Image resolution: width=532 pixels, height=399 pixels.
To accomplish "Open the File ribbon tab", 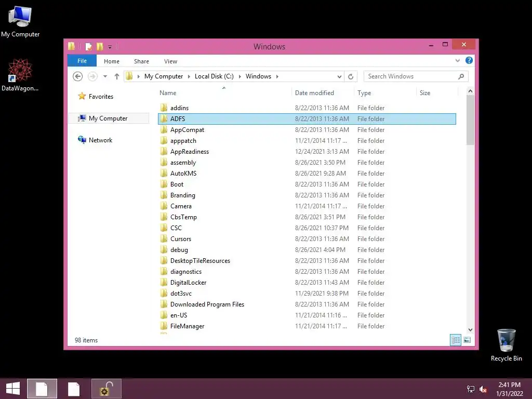I will (82, 61).
